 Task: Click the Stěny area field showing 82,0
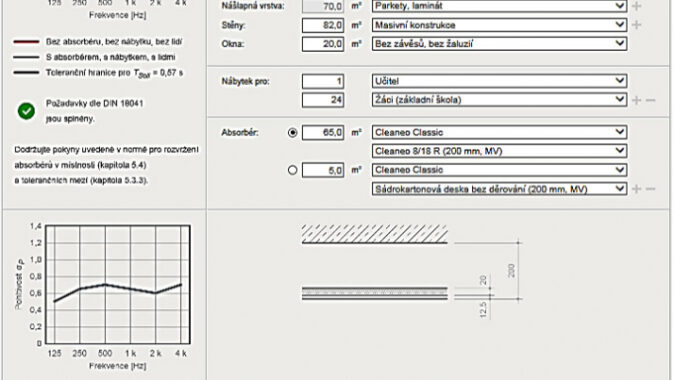tap(323, 25)
